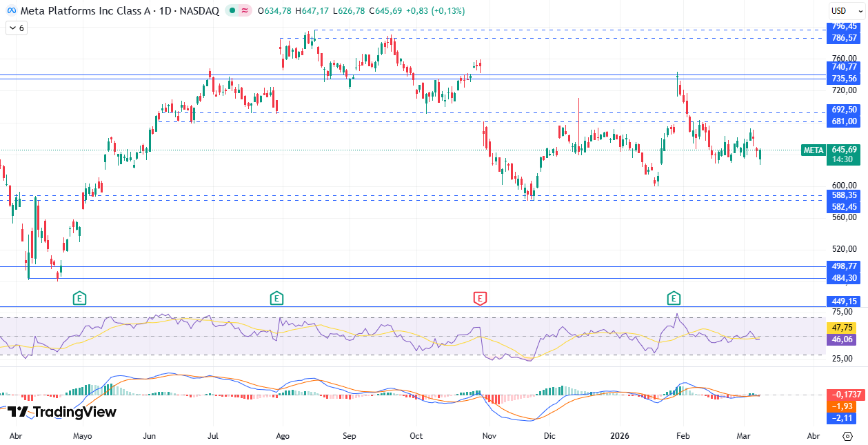Collapse the 6 indicators legend
This screenshot has height=445, width=868.
point(16,28)
